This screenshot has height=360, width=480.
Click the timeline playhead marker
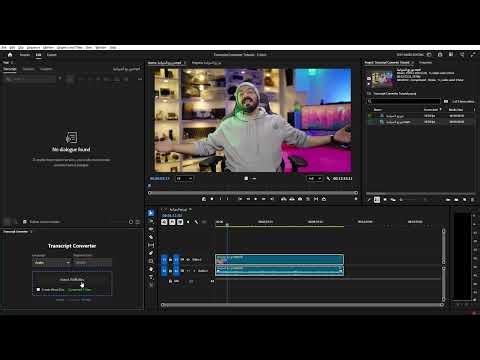pos(227,225)
